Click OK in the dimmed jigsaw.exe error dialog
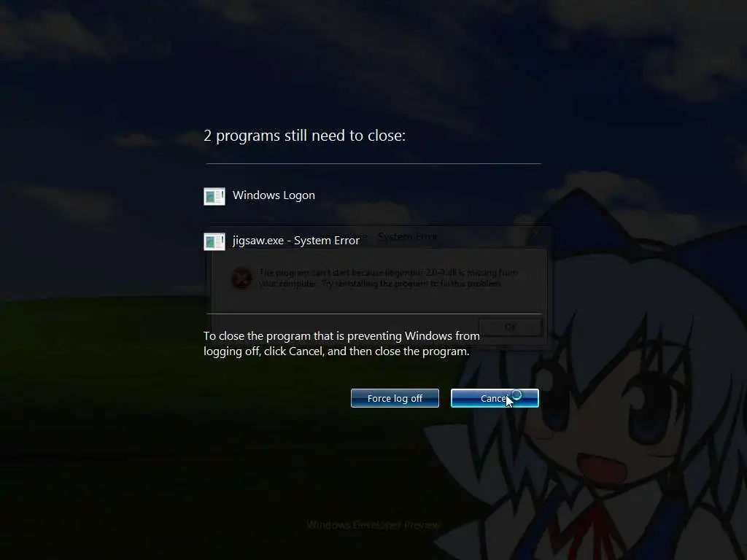 coord(510,327)
